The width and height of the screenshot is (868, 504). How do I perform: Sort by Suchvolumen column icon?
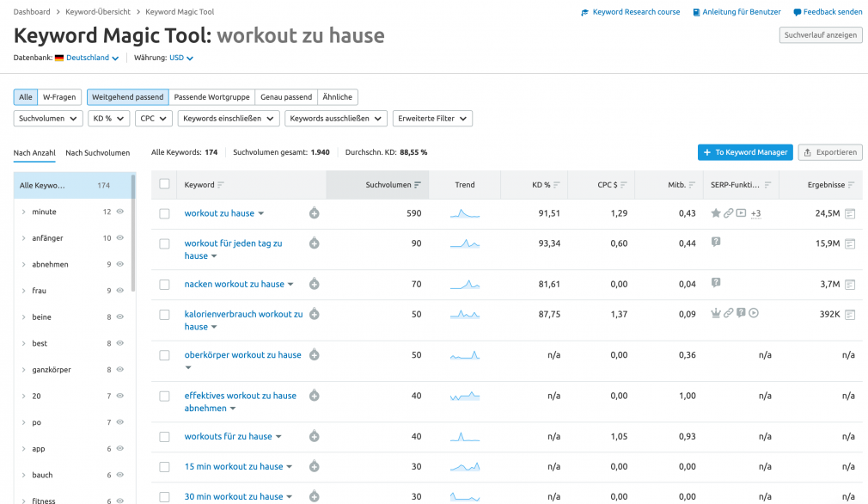pos(418,185)
